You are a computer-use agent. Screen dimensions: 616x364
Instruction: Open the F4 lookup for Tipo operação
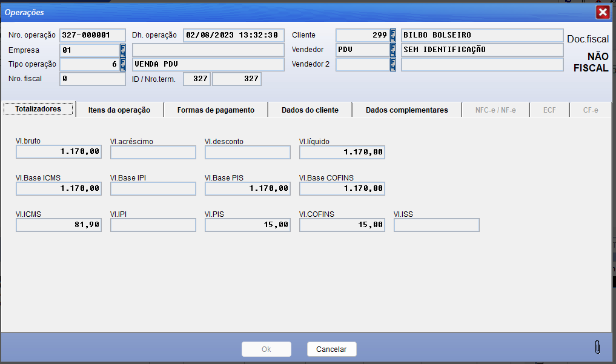point(123,64)
